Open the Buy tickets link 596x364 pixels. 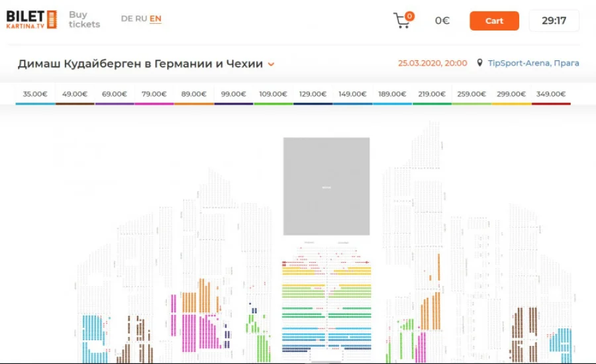[84, 19]
